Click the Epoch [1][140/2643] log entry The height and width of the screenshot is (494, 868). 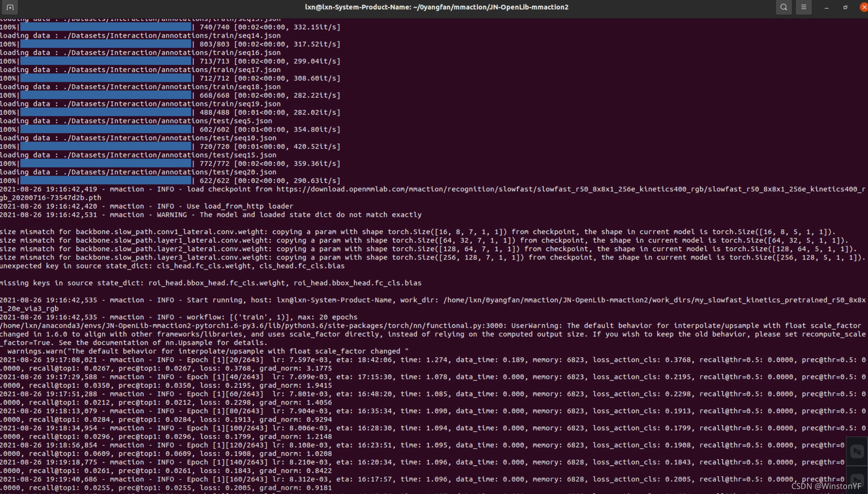tap(422, 462)
